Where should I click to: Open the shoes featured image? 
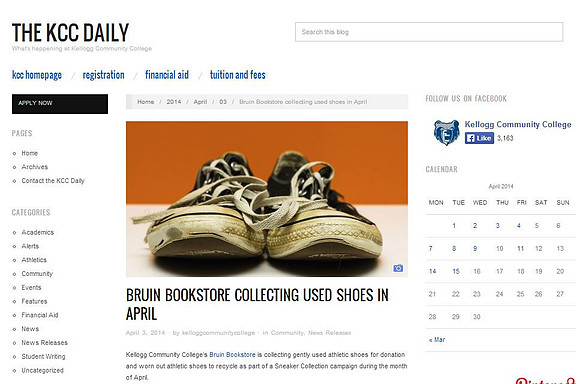pos(267,199)
